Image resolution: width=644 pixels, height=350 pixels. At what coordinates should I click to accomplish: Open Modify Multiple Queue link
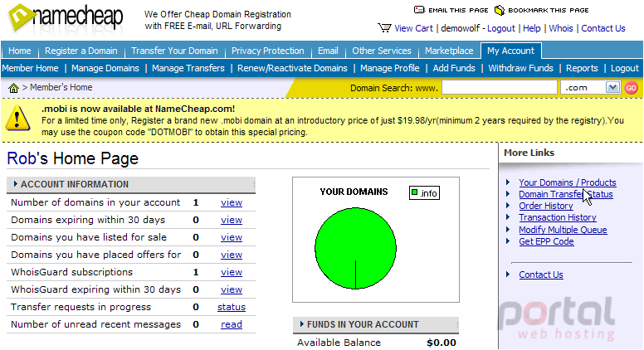[563, 230]
